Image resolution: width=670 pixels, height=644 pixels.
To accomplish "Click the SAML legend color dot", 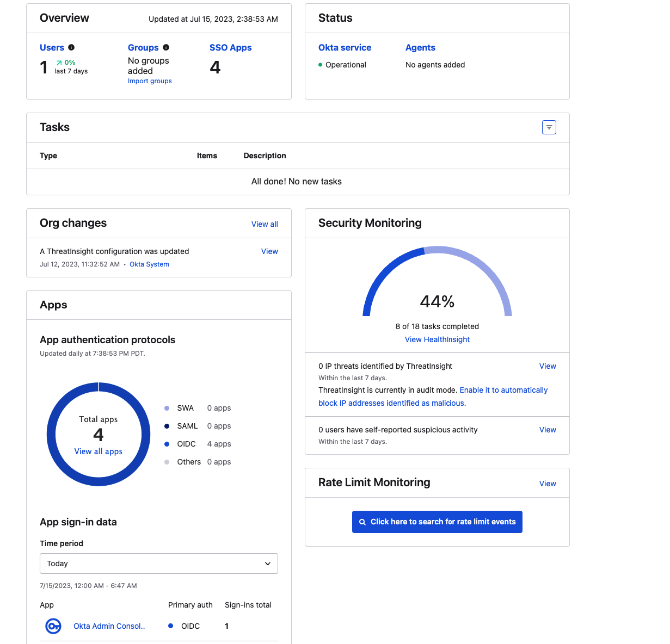I will (x=167, y=426).
